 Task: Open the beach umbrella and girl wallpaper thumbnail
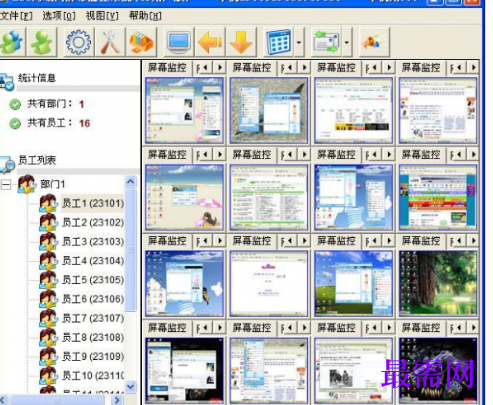click(x=184, y=197)
